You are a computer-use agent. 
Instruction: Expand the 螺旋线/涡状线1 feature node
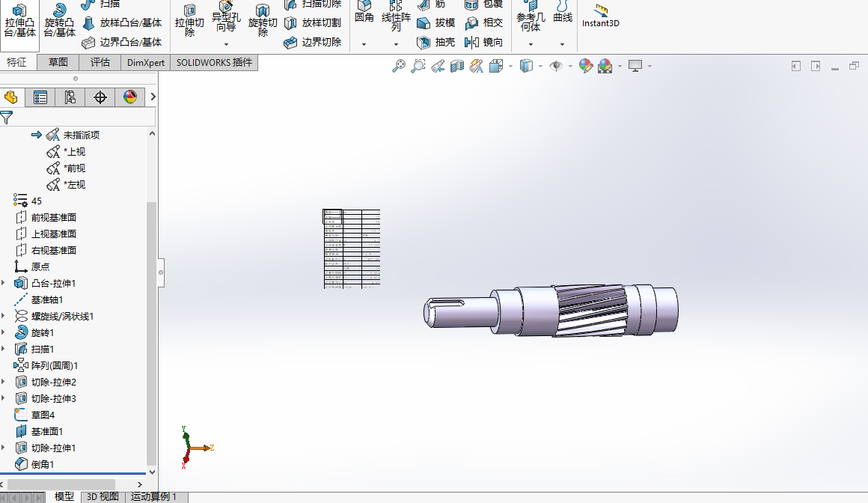[3, 317]
